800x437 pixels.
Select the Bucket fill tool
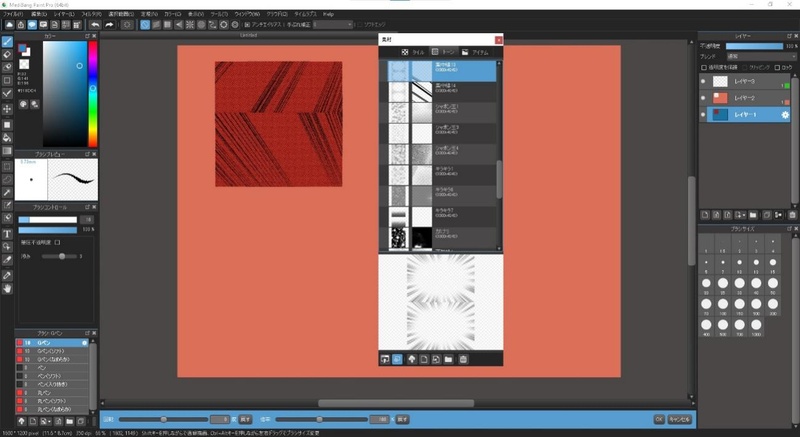[x=7, y=138]
